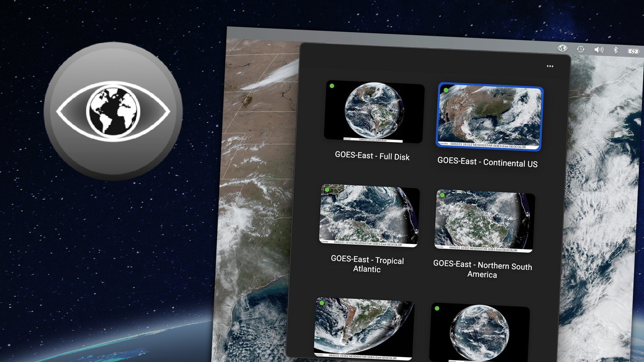Click the battery charging status icon

pos(633,51)
